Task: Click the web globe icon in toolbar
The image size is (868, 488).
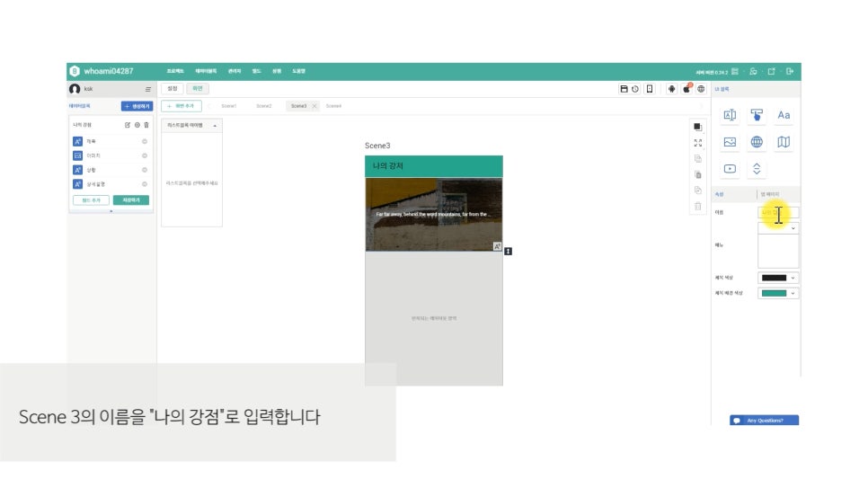Action: (701, 89)
